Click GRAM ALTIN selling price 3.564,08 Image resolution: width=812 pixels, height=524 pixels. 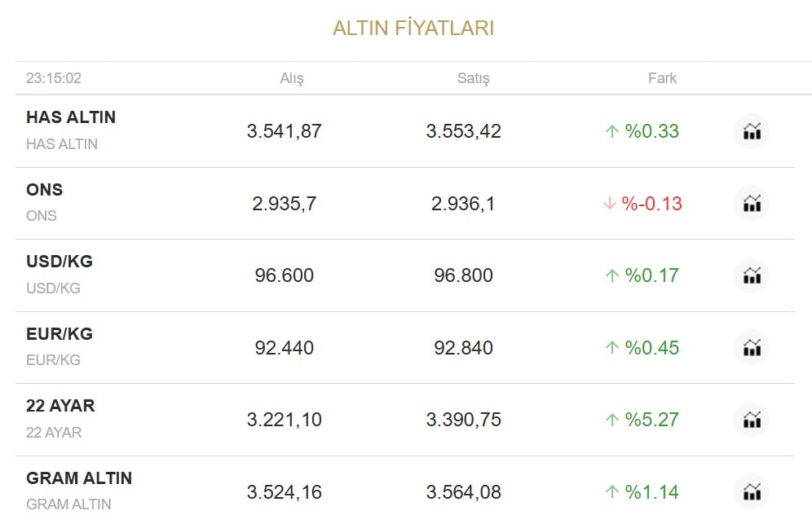coord(463,492)
